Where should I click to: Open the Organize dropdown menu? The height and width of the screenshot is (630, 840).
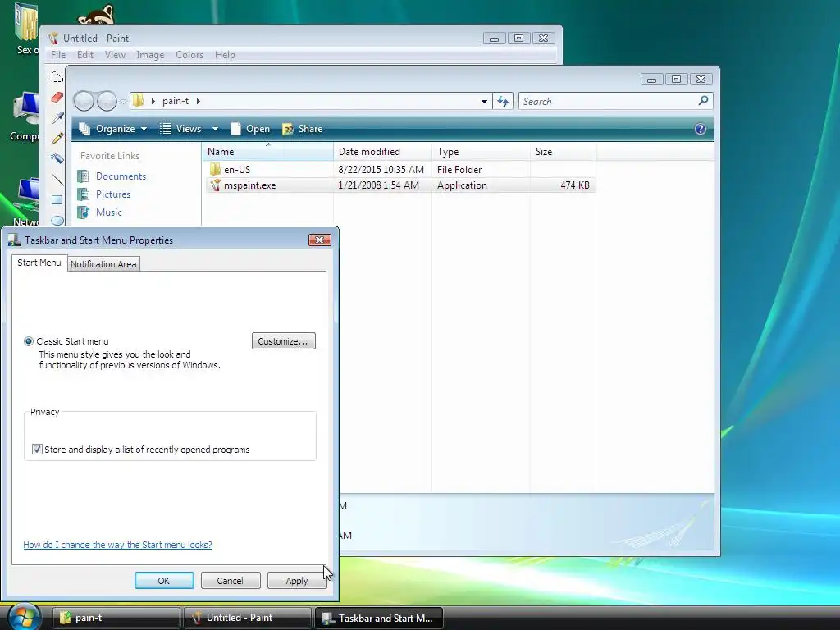coord(112,129)
